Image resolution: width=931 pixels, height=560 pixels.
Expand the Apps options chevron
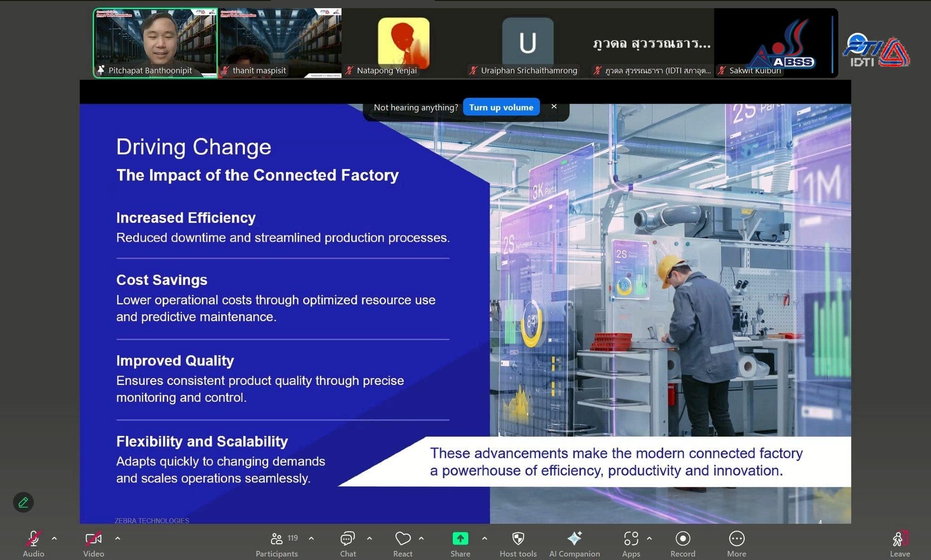click(x=649, y=539)
